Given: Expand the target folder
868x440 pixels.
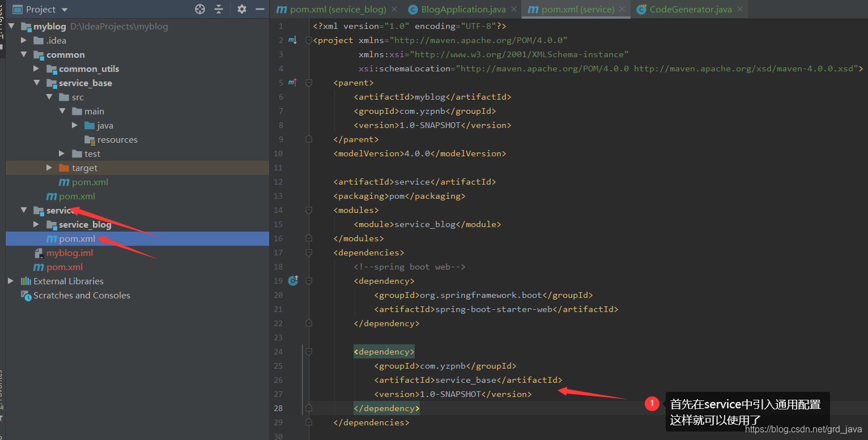Looking at the screenshot, I should point(49,168).
